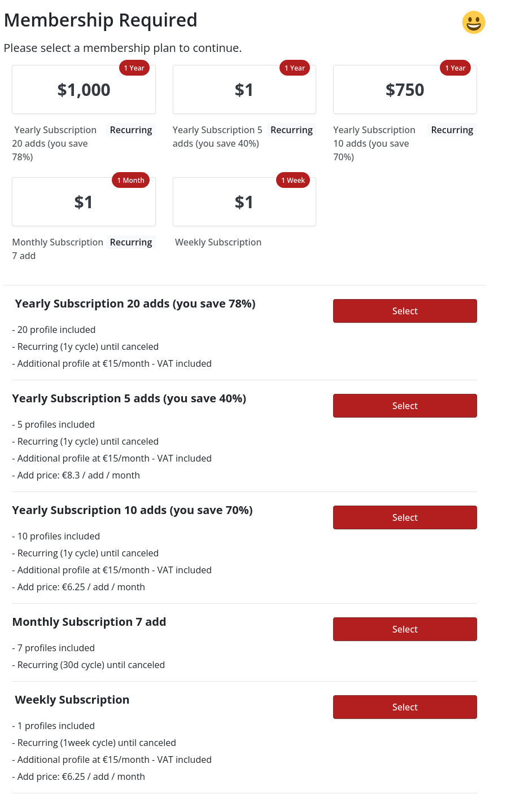Pick the $1 monthly plan card
The image size is (507, 812).
tap(84, 203)
